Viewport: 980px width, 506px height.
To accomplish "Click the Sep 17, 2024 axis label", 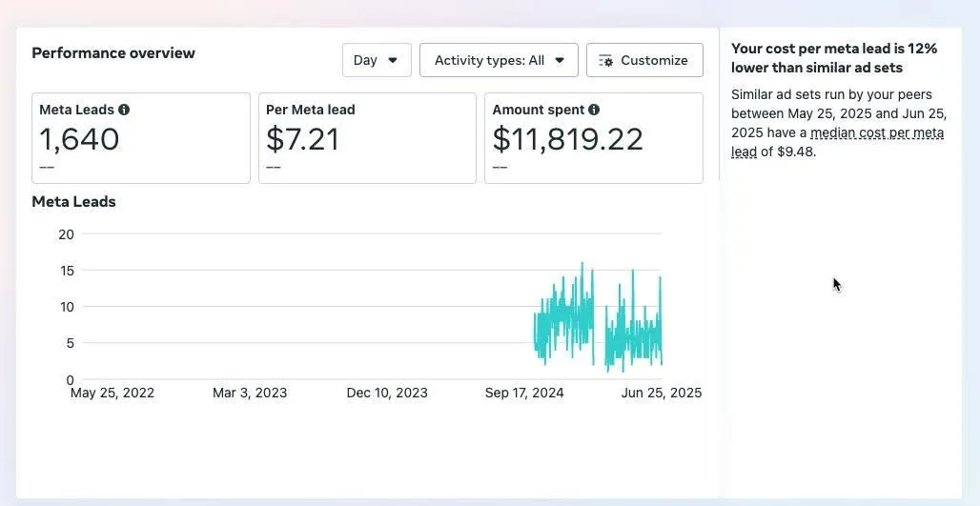I will click(524, 393).
